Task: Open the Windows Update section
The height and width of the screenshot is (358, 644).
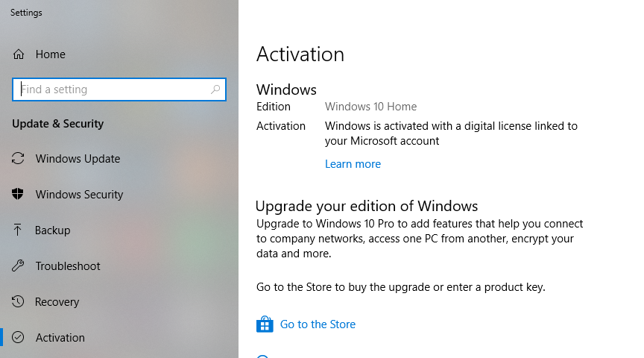Action: (78, 159)
